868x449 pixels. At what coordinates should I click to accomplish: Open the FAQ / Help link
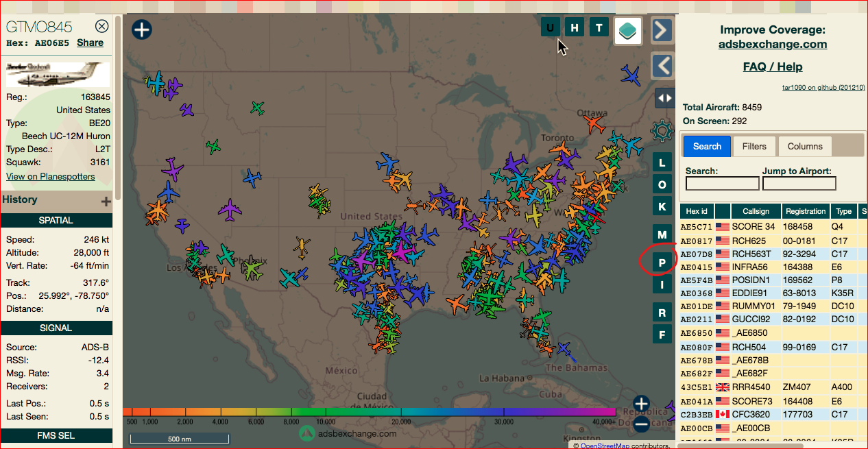pyautogui.click(x=773, y=66)
